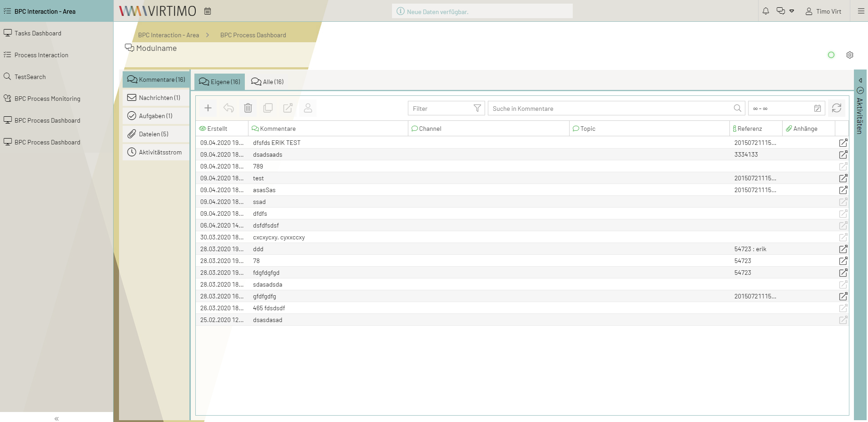Click the Timo Virt user button

coord(823,11)
